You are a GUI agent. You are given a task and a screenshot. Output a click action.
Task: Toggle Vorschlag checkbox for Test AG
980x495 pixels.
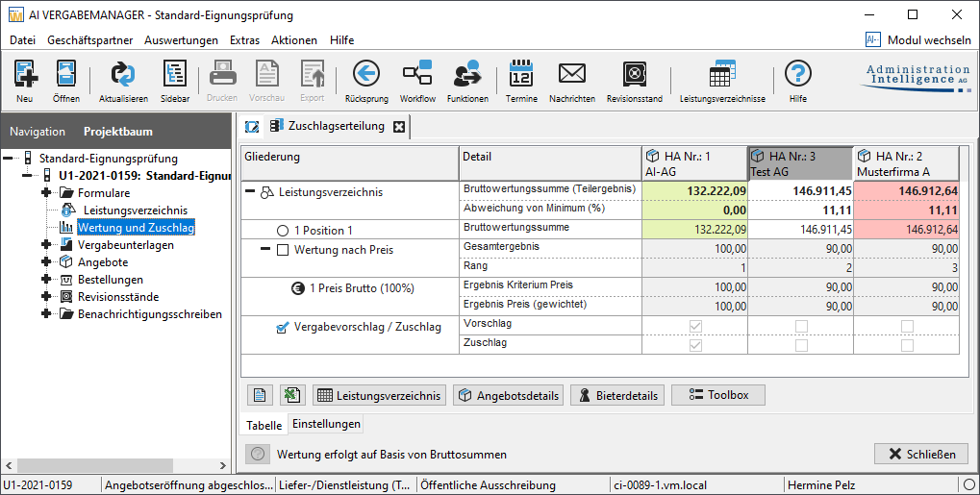click(x=801, y=326)
